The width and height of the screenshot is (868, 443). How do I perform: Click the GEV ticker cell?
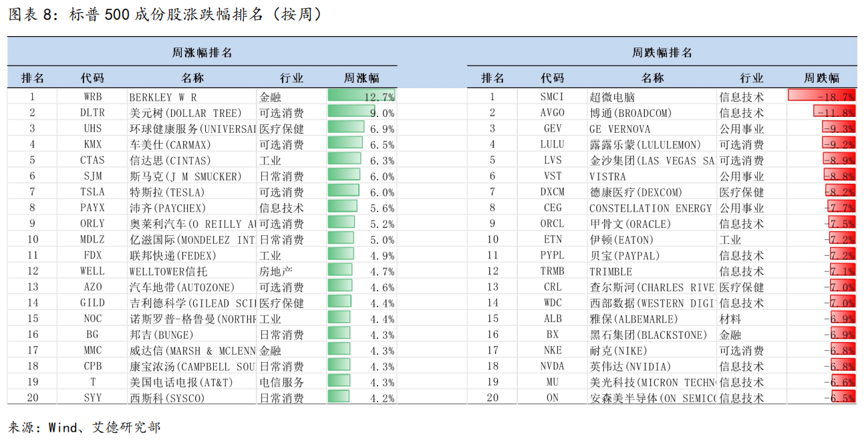click(553, 129)
